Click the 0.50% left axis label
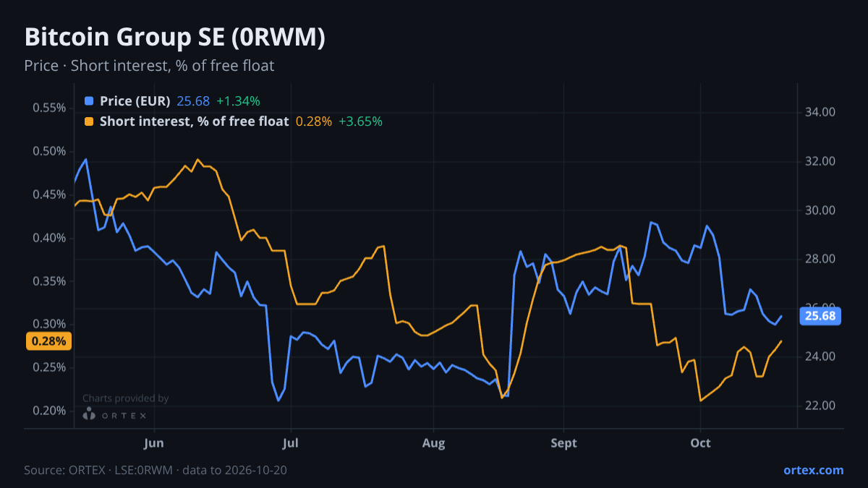The width and height of the screenshot is (868, 488). pos(49,151)
